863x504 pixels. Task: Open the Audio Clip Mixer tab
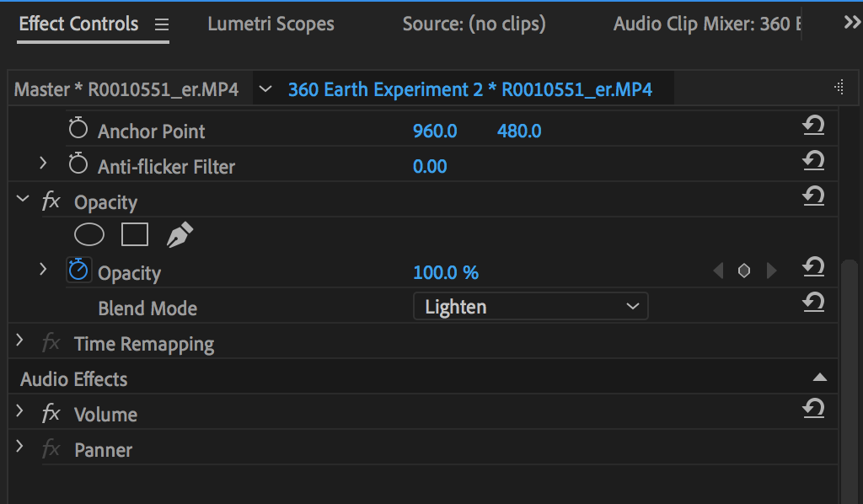click(706, 24)
